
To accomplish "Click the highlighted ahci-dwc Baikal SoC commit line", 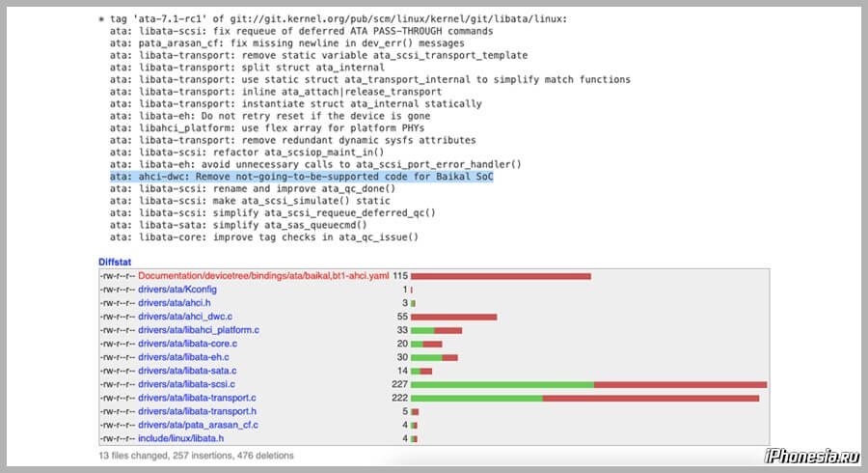I will click(x=302, y=178).
